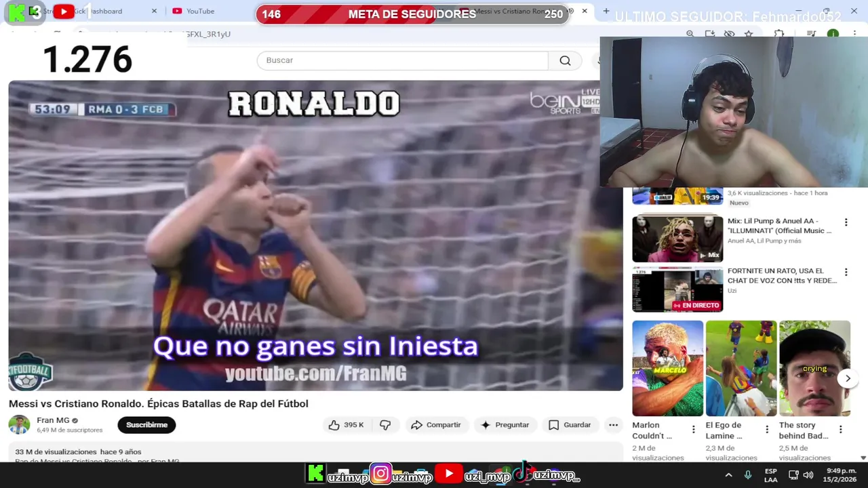Show next shorts with the right chevron
868x488 pixels.
coord(848,379)
